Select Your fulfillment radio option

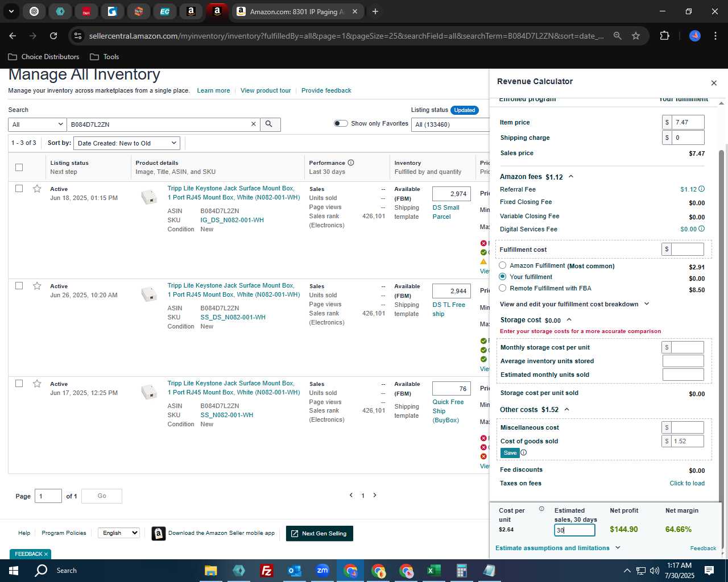[503, 276]
